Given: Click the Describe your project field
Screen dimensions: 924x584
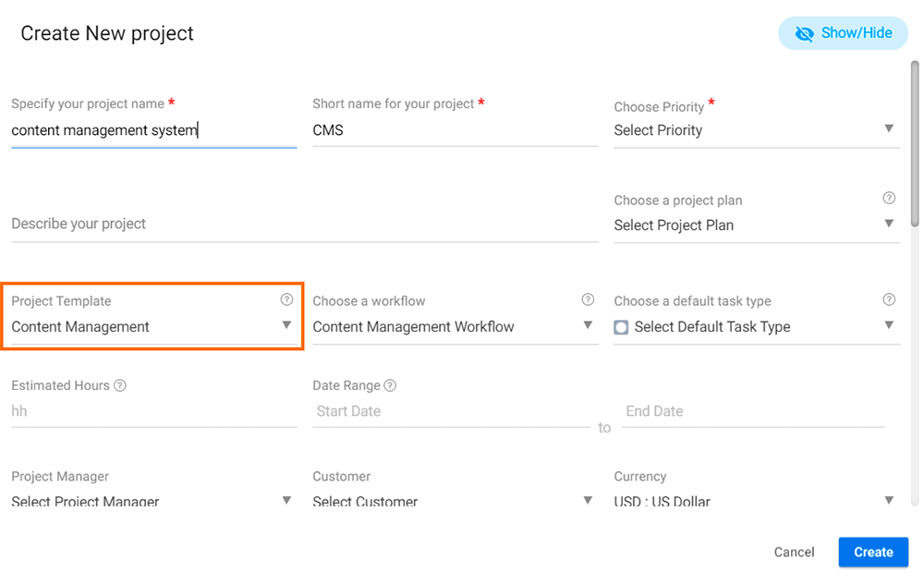Looking at the screenshot, I should click(x=305, y=224).
